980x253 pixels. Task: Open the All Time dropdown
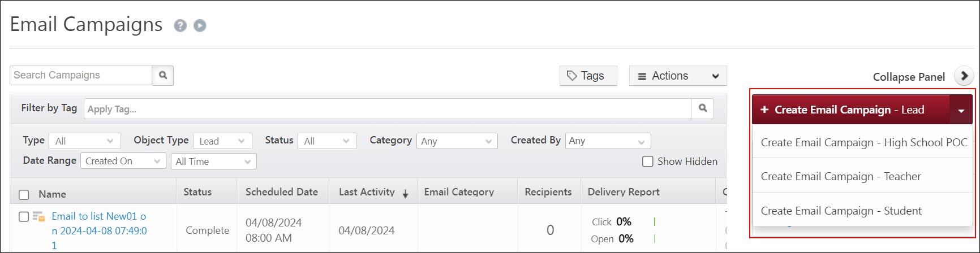pos(214,162)
